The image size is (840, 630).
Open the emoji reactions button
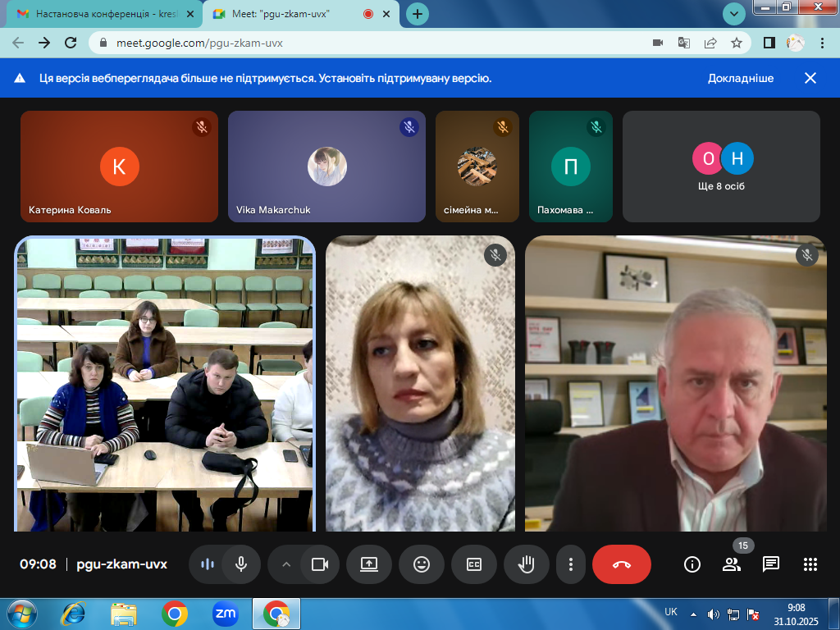(x=422, y=564)
